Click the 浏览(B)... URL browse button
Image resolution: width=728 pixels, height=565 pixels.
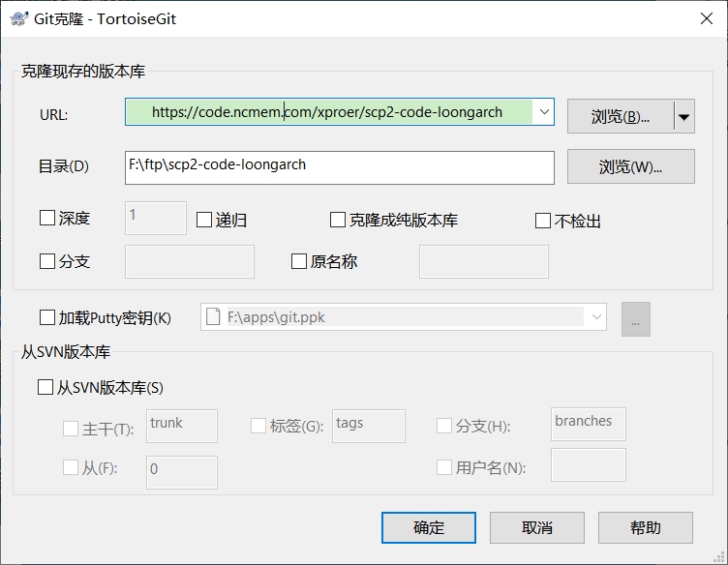620,116
